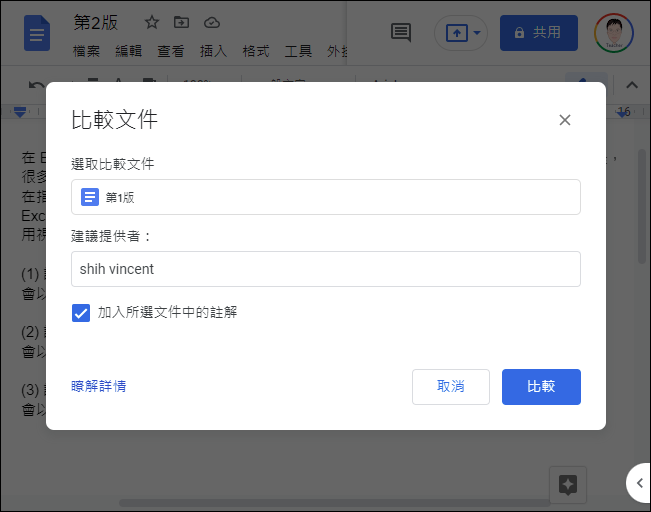The image size is (651, 512).
Task: Open the 工具 menu
Action: (x=298, y=51)
